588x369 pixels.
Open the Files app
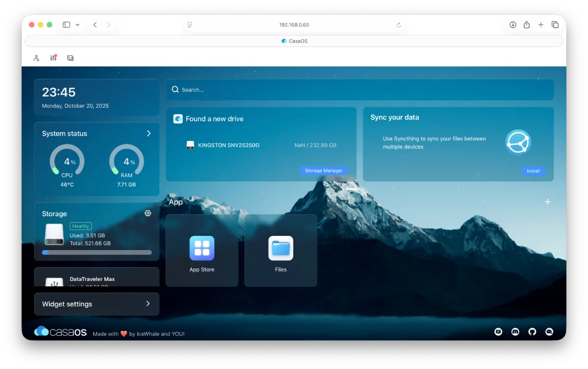coord(281,249)
